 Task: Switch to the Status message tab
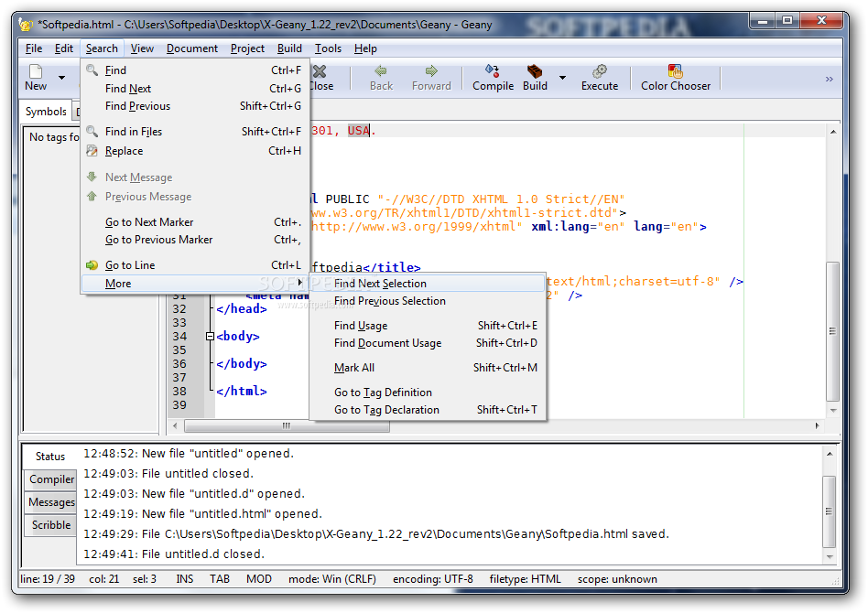[49, 457]
